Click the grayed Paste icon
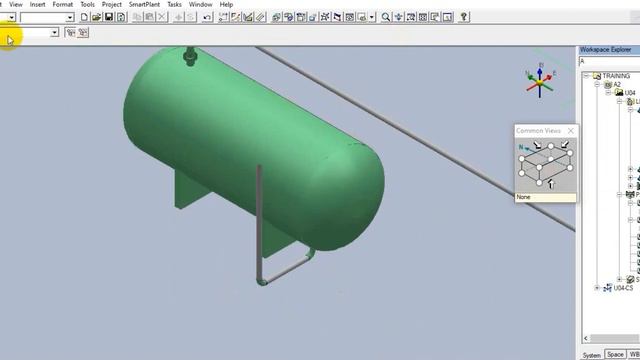640x360 pixels. (150, 17)
